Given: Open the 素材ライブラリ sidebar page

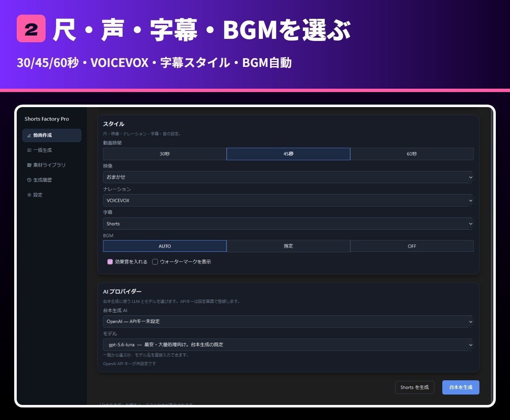Looking at the screenshot, I should [x=52, y=165].
